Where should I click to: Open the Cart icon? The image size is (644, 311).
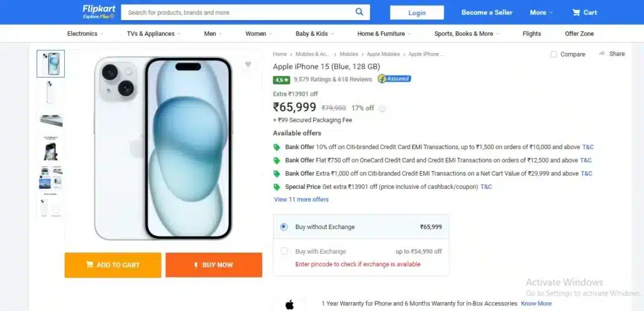[576, 13]
